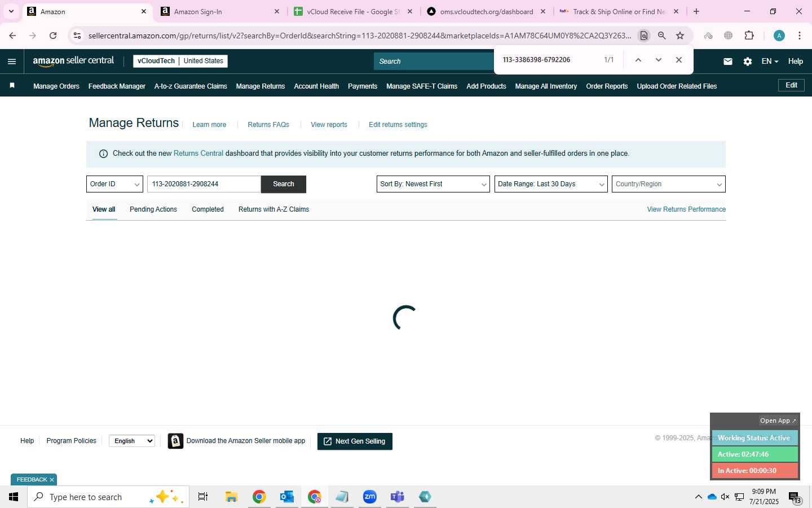This screenshot has width=812, height=508.
Task: Close the find-in-page bar
Action: [x=679, y=60]
